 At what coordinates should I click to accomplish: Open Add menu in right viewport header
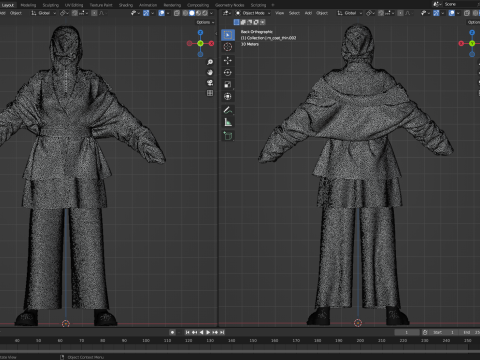[308, 13]
